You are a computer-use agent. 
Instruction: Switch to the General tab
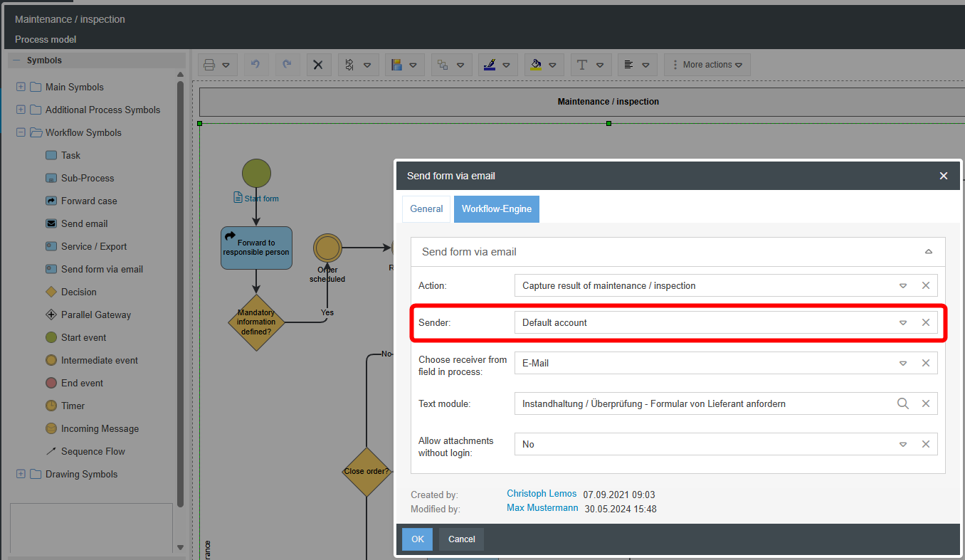coord(426,209)
